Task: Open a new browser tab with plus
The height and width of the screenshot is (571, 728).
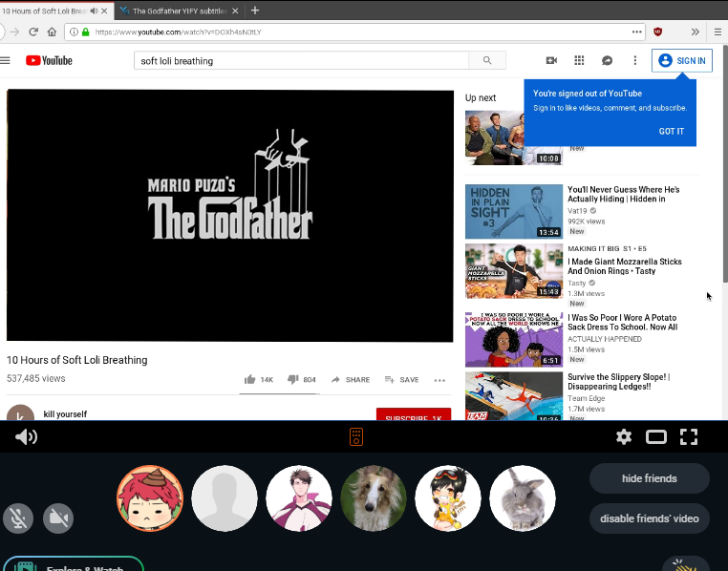Action: [x=255, y=11]
